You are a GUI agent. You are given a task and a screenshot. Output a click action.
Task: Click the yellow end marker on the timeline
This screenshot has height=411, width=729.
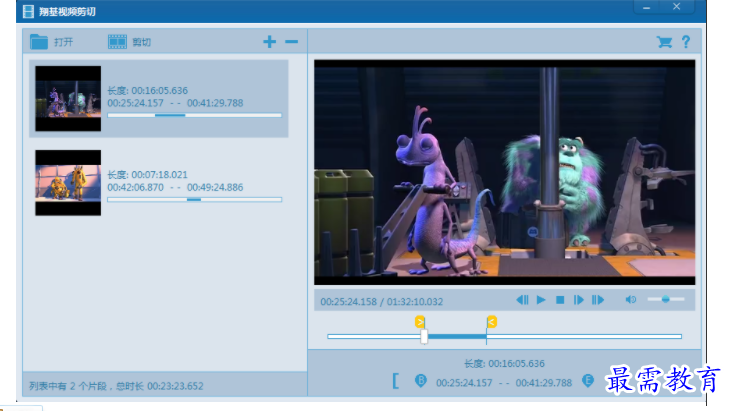pyautogui.click(x=491, y=322)
